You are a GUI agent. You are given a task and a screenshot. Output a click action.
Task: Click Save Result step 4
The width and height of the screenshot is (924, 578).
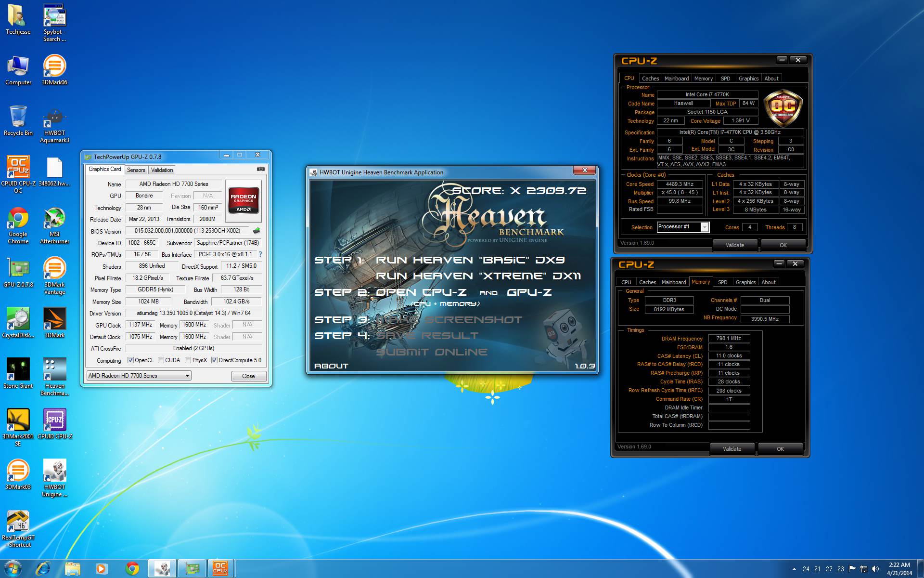(x=427, y=336)
